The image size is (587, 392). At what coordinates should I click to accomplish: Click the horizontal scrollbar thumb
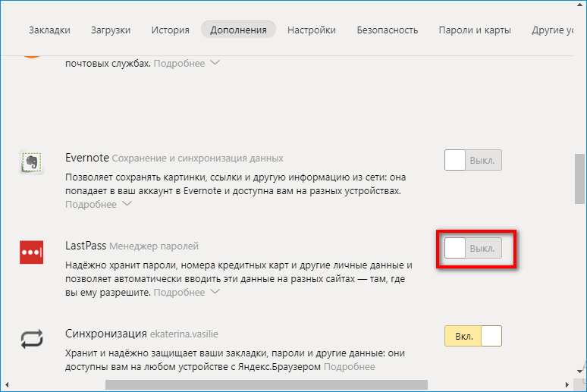point(266,384)
